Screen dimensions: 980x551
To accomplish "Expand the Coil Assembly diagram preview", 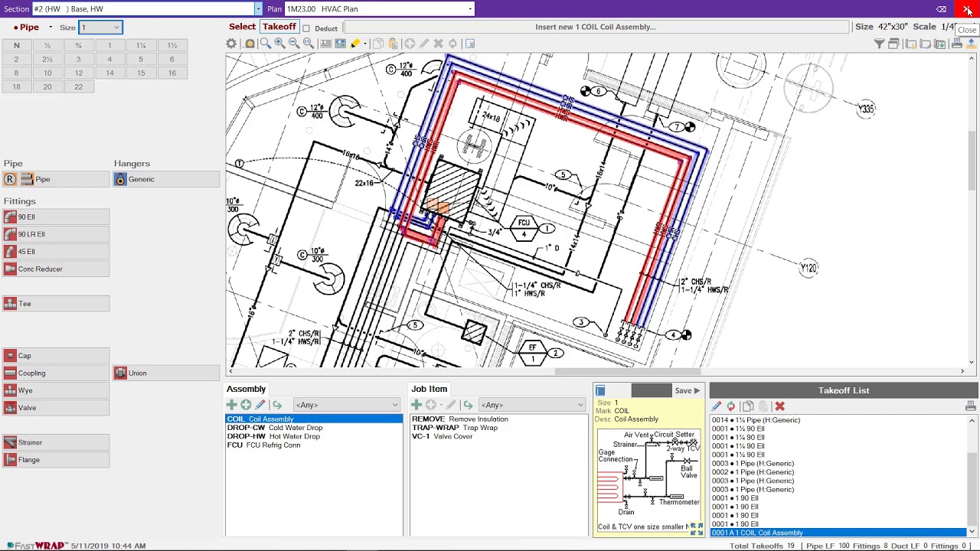I will click(697, 527).
